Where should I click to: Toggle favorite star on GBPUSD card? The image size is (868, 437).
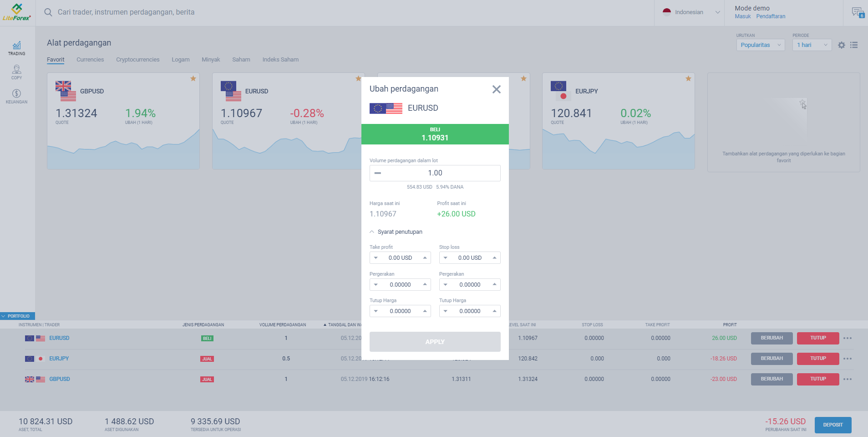pyautogui.click(x=193, y=78)
